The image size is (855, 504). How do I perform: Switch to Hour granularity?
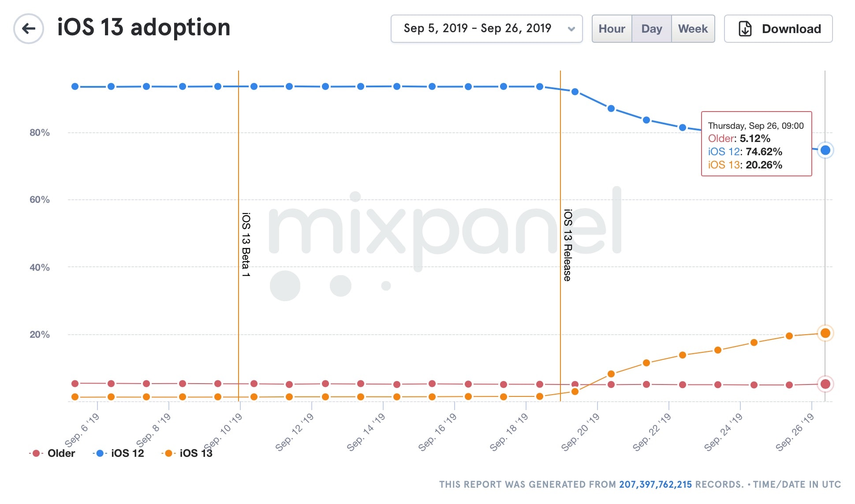(x=612, y=29)
